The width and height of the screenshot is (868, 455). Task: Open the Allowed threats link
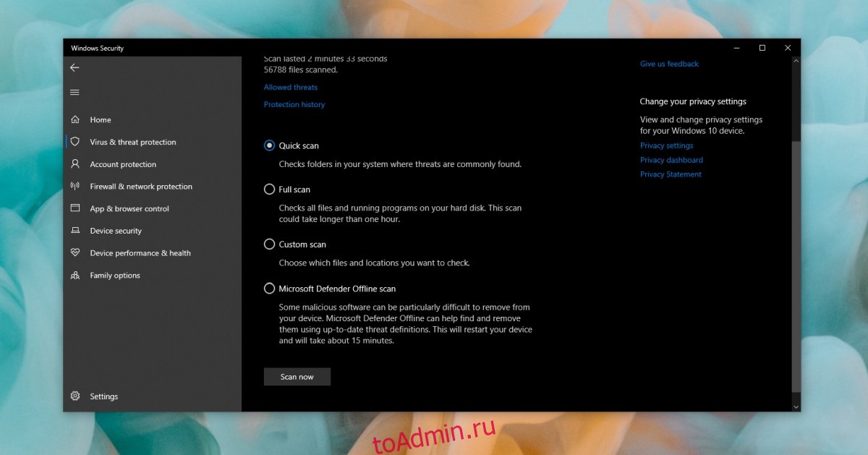pos(290,88)
